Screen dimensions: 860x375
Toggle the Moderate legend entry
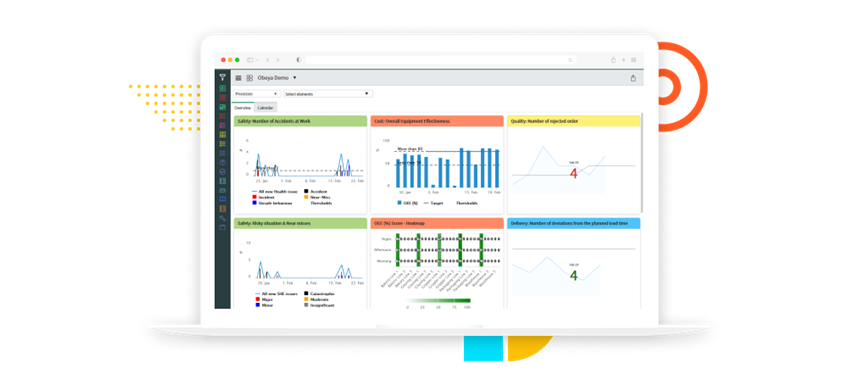coord(316,299)
